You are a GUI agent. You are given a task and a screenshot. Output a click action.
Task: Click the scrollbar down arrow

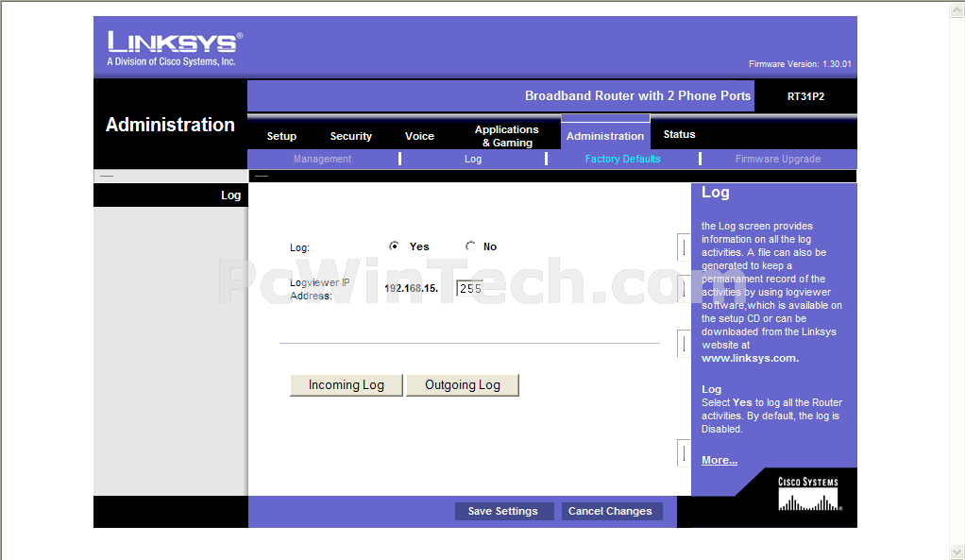(x=957, y=551)
